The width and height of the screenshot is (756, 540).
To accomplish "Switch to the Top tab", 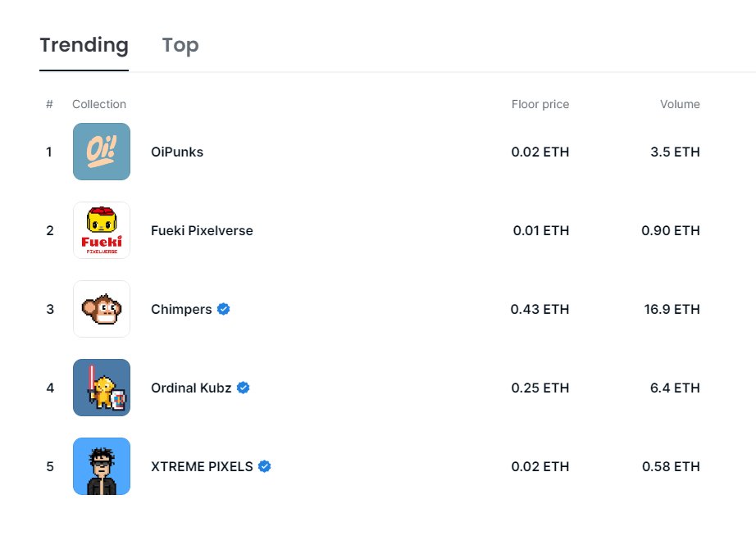I will pos(180,45).
